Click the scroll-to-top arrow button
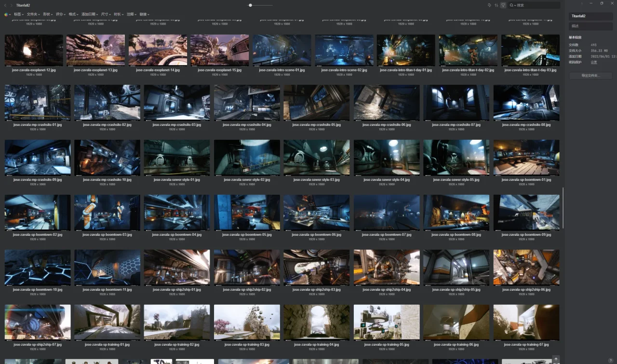 [x=556, y=359]
